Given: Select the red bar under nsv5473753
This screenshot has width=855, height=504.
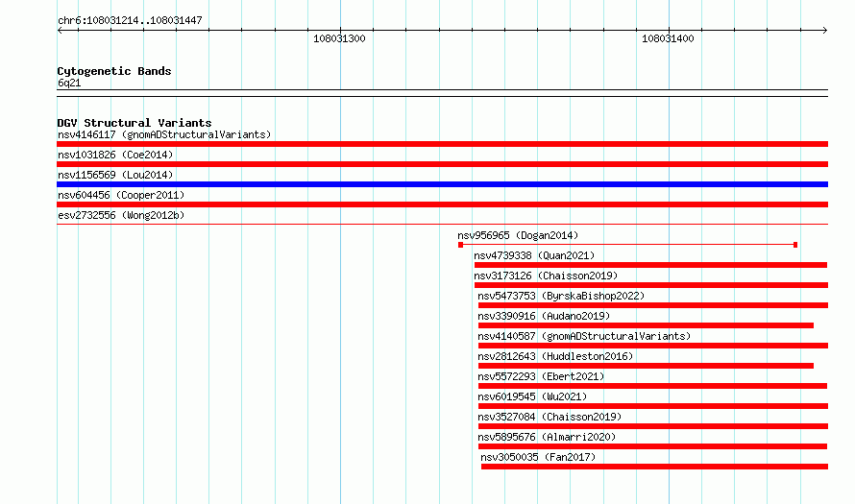Looking at the screenshot, I should [653, 305].
